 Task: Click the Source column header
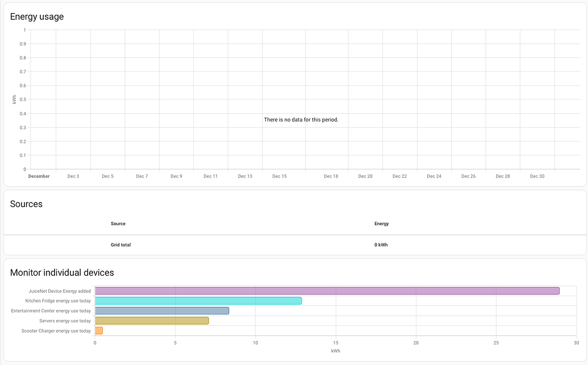tap(118, 223)
